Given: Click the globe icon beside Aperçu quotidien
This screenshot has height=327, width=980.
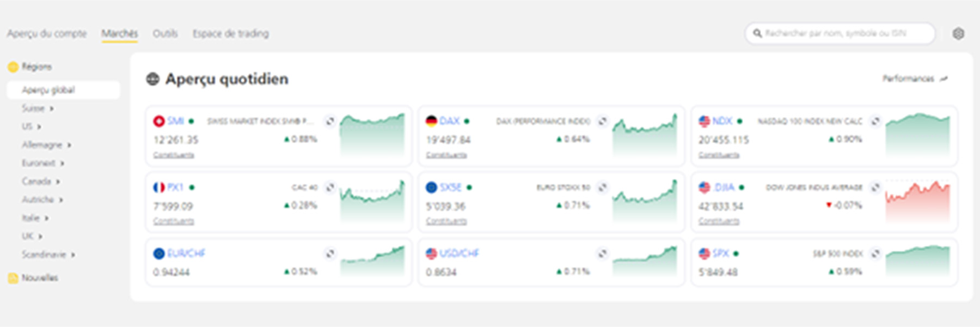Looking at the screenshot, I should point(152,80).
